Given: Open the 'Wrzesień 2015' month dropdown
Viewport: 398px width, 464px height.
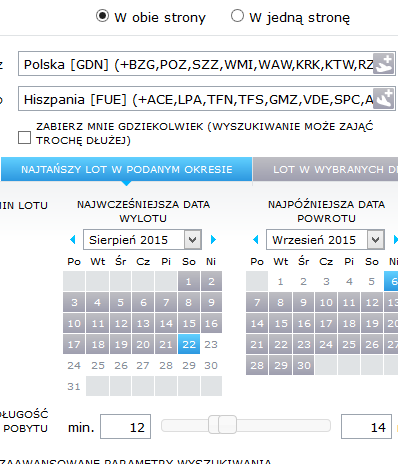Looking at the screenshot, I should click(325, 239).
